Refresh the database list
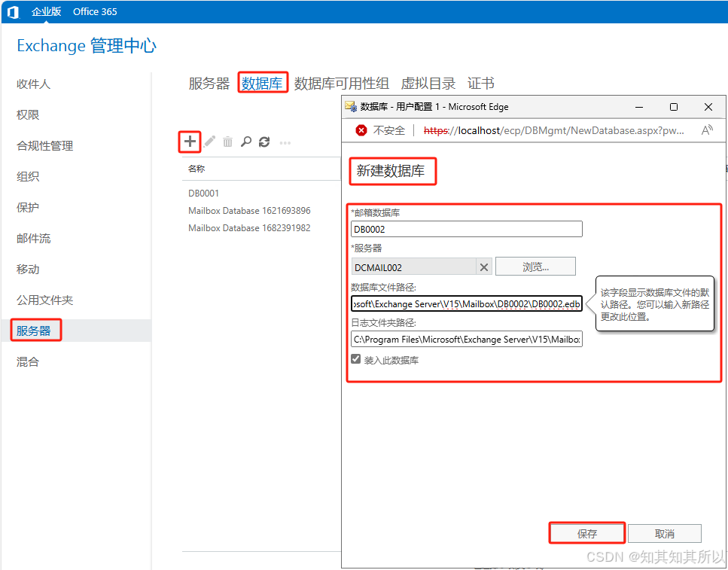This screenshot has height=570, width=728. coord(265,142)
